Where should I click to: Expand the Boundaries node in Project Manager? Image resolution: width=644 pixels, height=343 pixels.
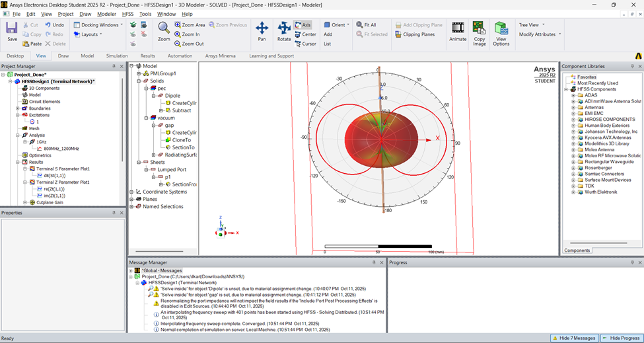click(18, 108)
